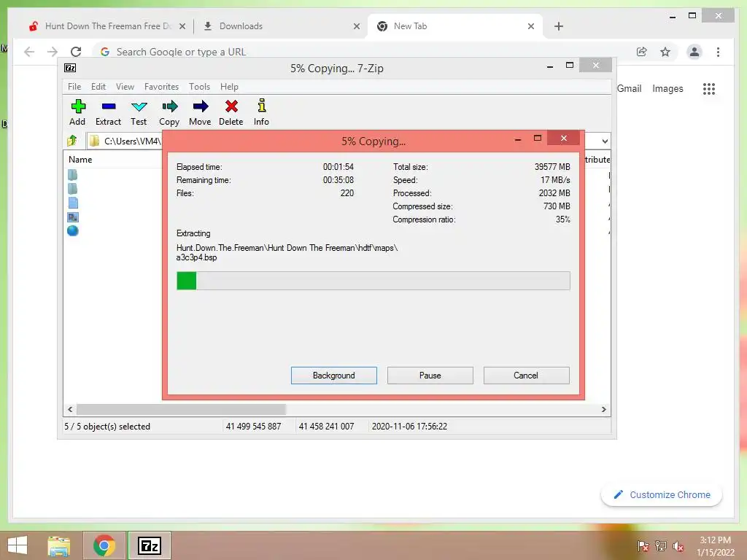This screenshot has width=747, height=560.
Task: Bookmark this tab with star icon
Action: 665,52
